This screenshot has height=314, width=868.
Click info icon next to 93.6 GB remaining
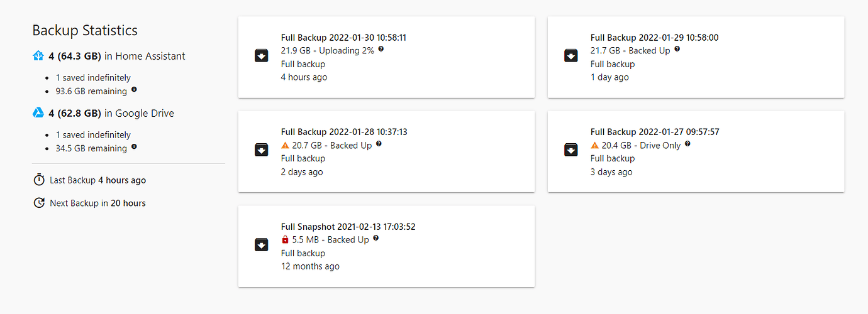pos(134,90)
